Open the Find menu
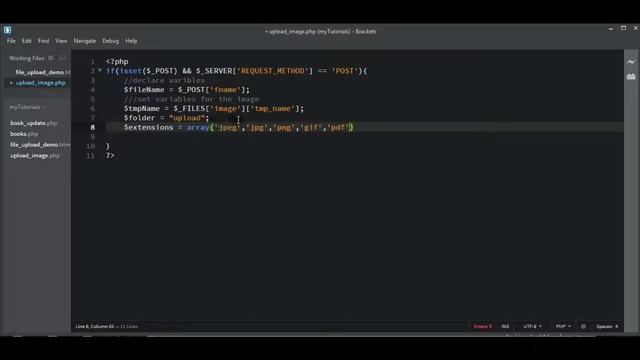The height and width of the screenshot is (360, 640). (43, 41)
